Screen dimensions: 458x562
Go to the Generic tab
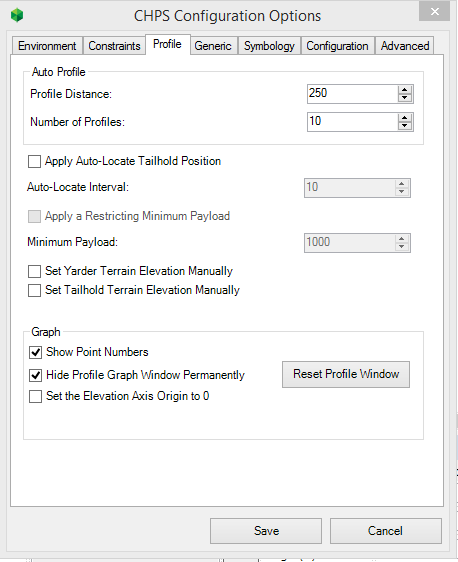[213, 46]
